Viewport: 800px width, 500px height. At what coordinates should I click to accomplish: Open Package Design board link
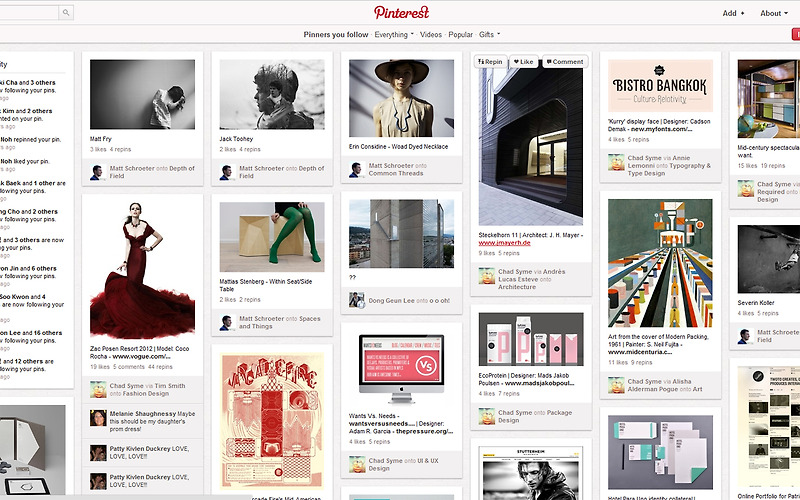(x=535, y=416)
